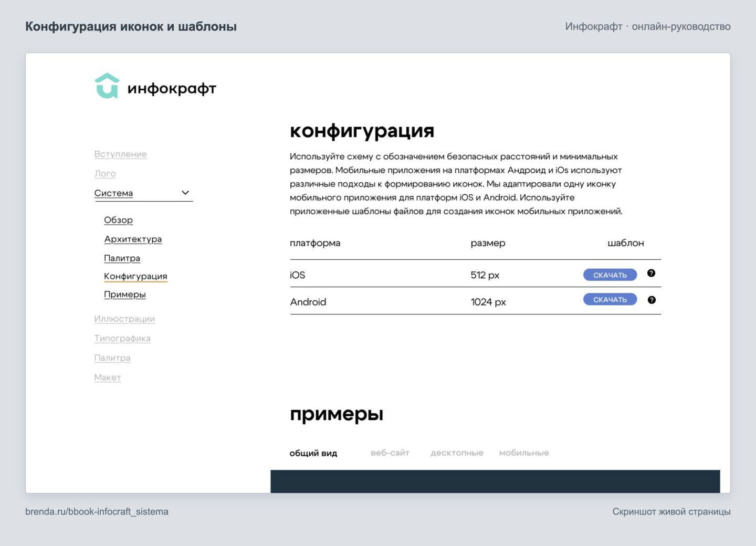This screenshot has width=756, height=546.
Task: Click the brenda.ru/bbook-infocraft_sistema URL caption
Action: point(97,511)
